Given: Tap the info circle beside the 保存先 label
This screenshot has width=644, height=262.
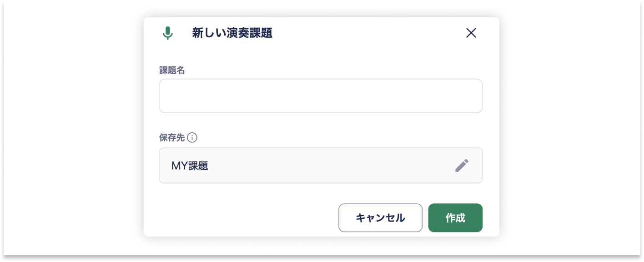Looking at the screenshot, I should pos(192,137).
